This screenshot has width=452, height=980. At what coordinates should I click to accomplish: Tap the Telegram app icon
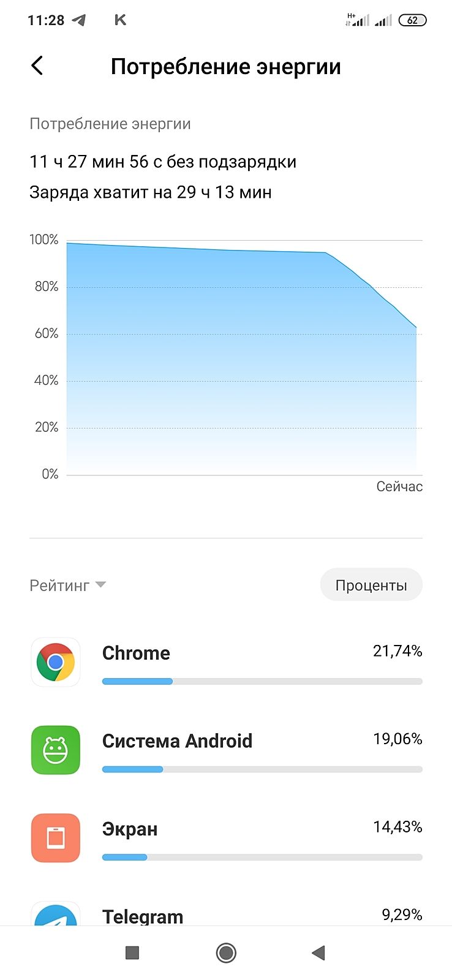click(x=56, y=915)
